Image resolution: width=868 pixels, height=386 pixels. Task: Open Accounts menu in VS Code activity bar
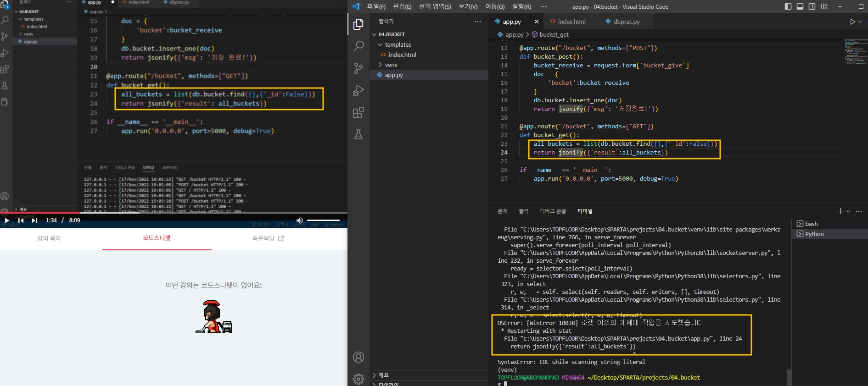tap(358, 357)
